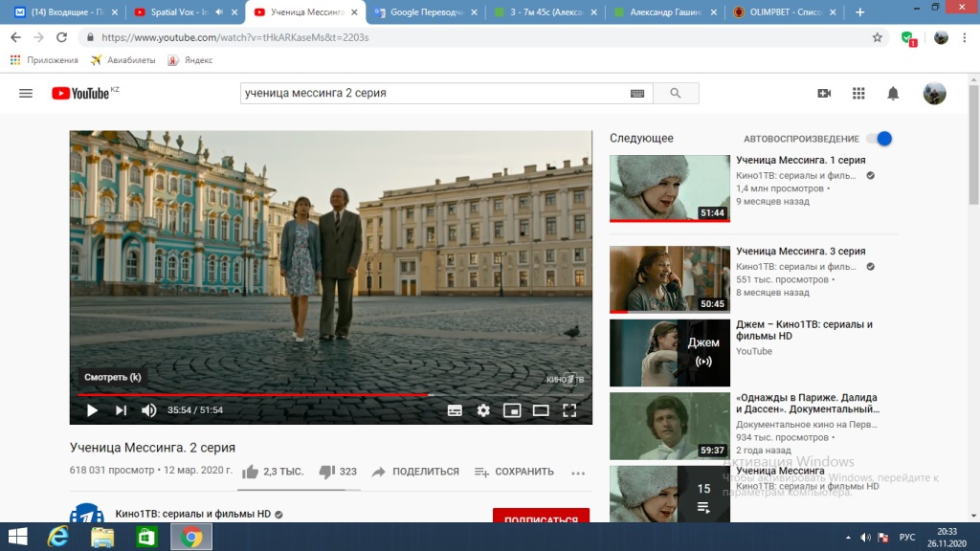Mute the video volume icon
980x551 pixels.
click(148, 410)
